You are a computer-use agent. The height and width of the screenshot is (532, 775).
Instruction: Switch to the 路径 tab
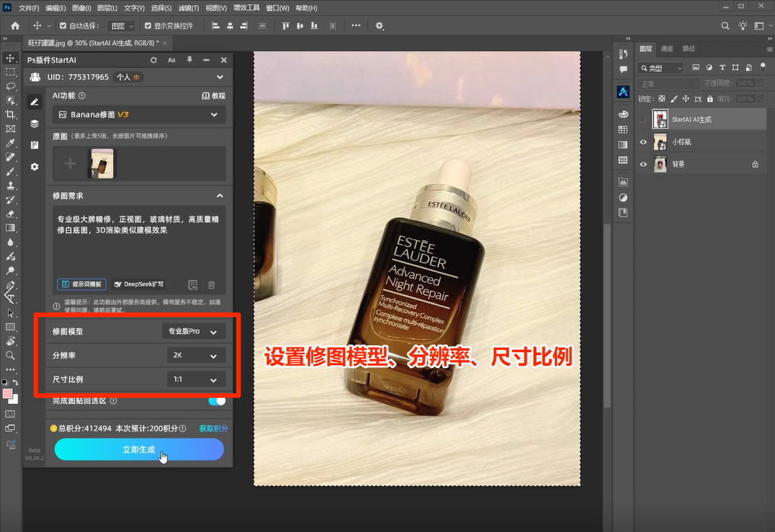pyautogui.click(x=688, y=49)
